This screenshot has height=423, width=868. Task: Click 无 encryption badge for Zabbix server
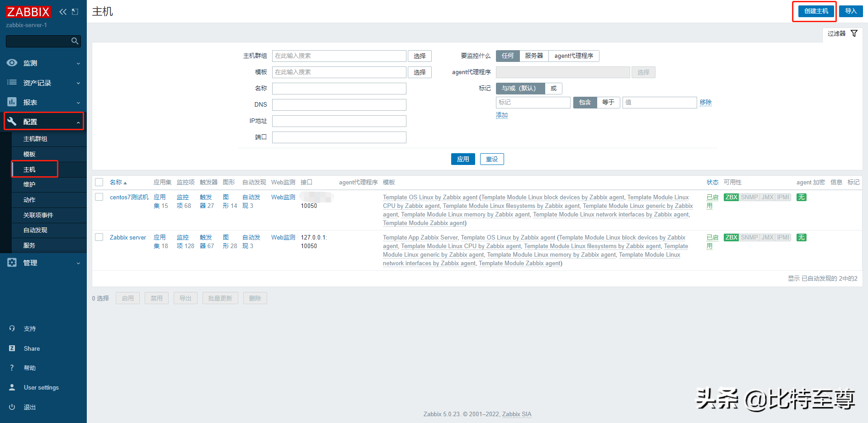(x=802, y=238)
